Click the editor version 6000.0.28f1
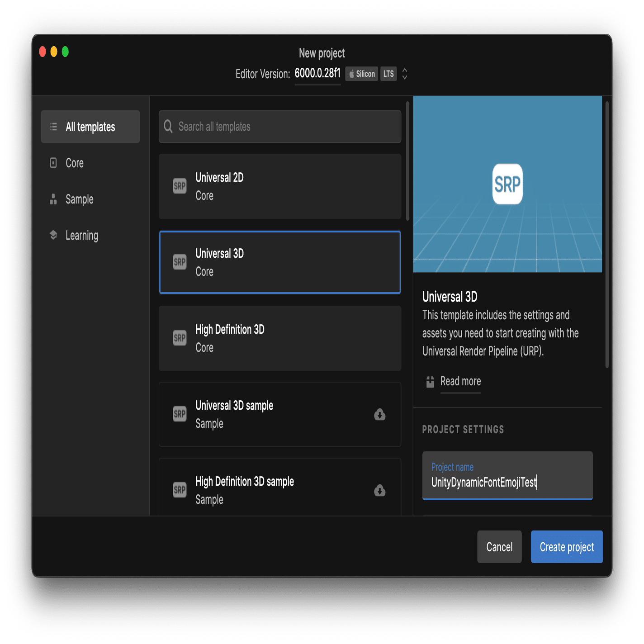The width and height of the screenshot is (644, 644). point(317,73)
